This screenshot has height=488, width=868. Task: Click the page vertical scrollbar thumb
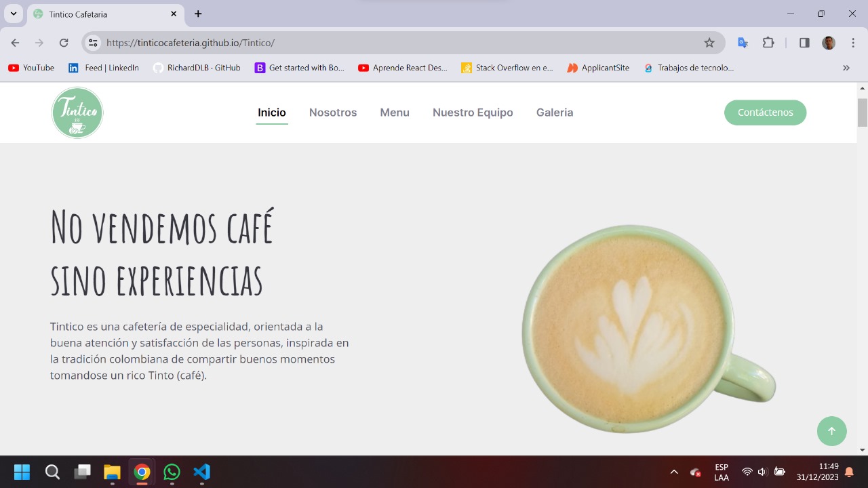[863, 113]
